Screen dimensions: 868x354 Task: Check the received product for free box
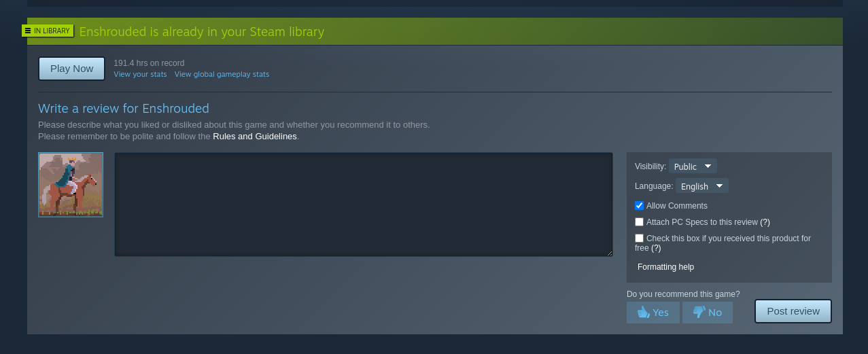click(x=639, y=238)
